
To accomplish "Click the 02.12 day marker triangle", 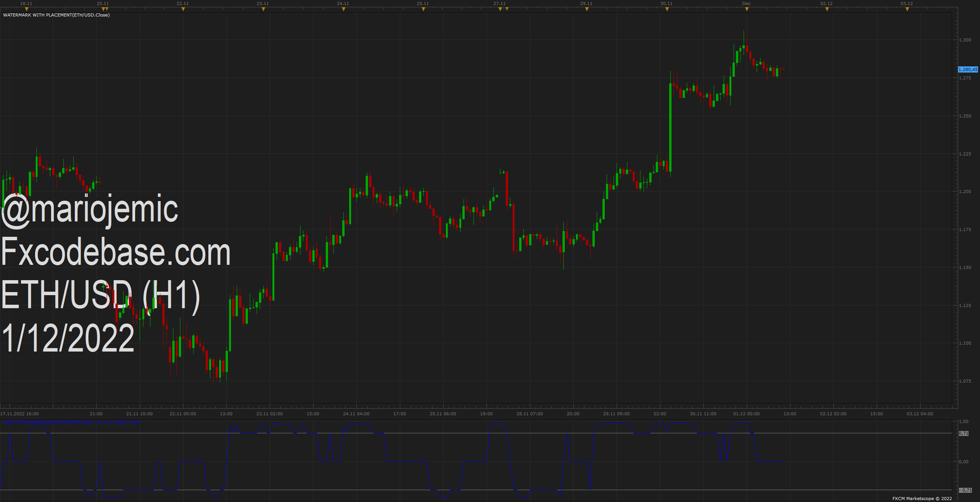I will 827,9.
